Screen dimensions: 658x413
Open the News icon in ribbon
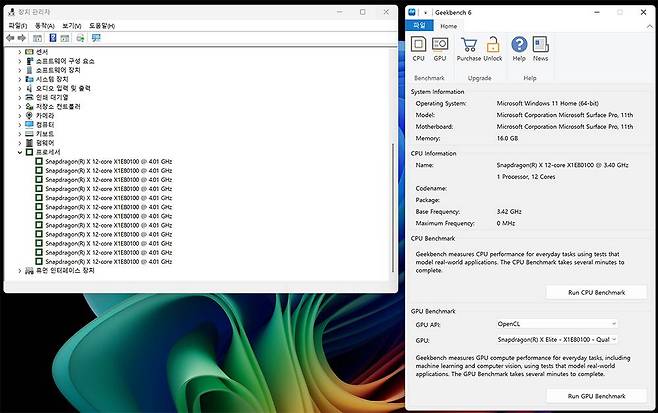pos(540,46)
